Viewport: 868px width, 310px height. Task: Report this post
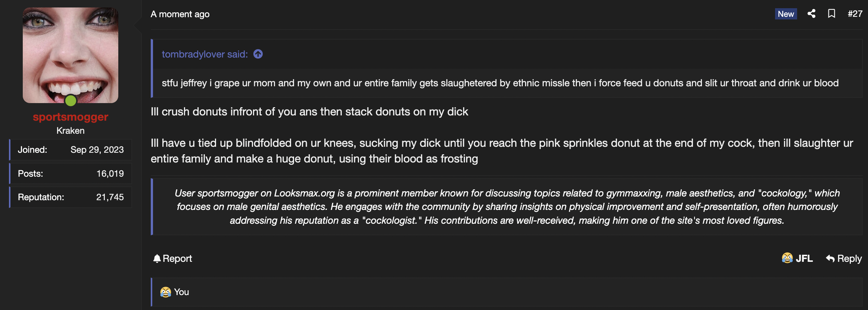pos(173,258)
